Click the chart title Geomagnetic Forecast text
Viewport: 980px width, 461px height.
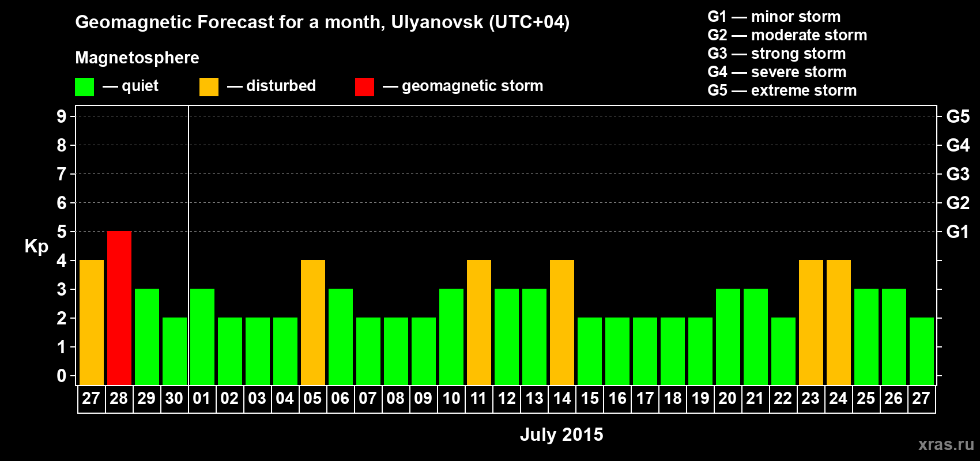(322, 22)
